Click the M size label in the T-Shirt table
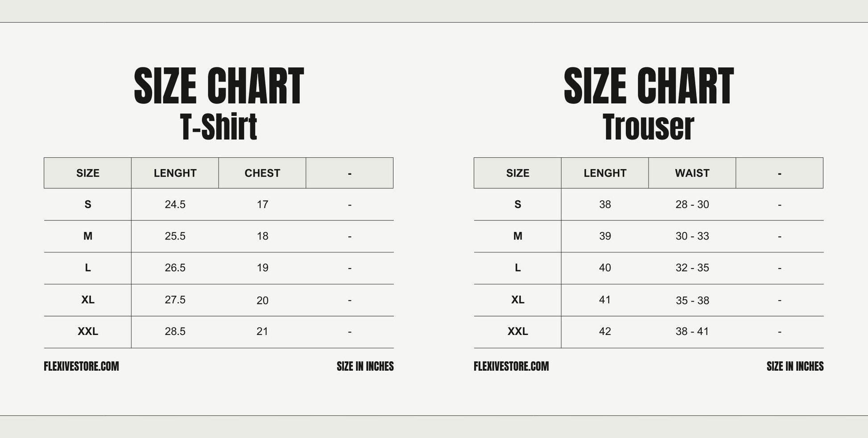The width and height of the screenshot is (868, 438). [x=88, y=236]
